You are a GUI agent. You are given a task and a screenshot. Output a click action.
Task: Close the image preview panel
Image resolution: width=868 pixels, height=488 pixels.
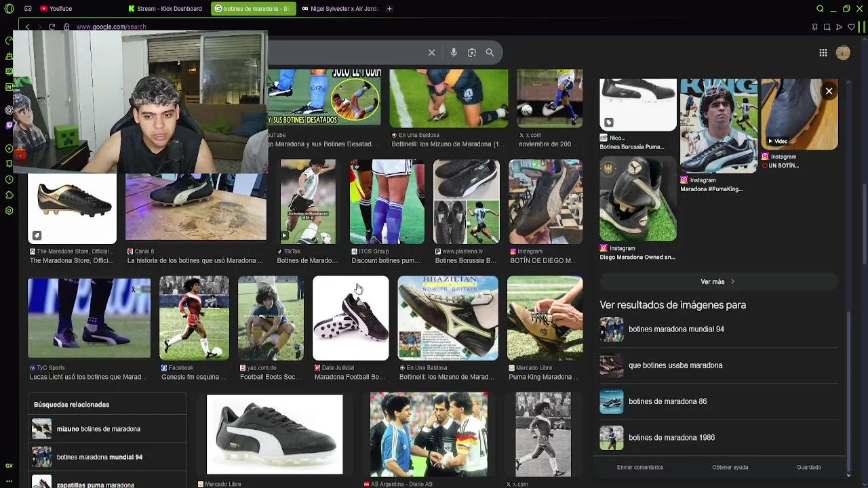pos(829,91)
